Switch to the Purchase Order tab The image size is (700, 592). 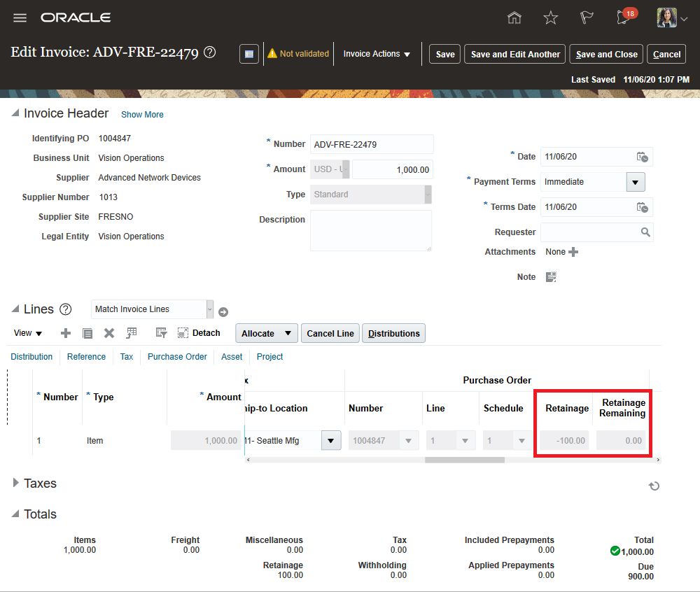pos(177,357)
